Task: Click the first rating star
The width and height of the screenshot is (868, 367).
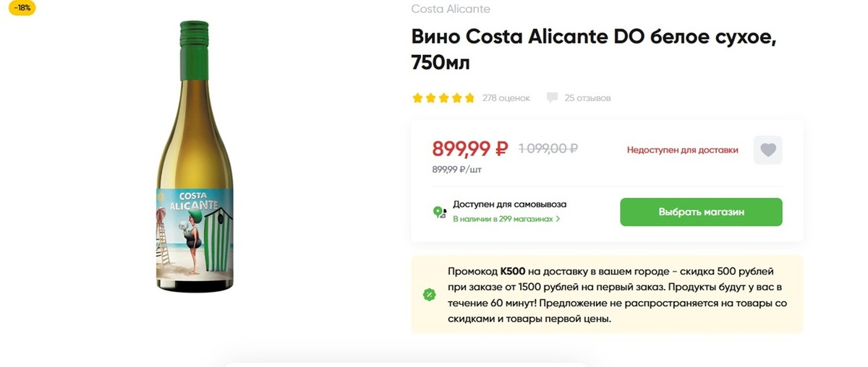Action: [x=417, y=98]
